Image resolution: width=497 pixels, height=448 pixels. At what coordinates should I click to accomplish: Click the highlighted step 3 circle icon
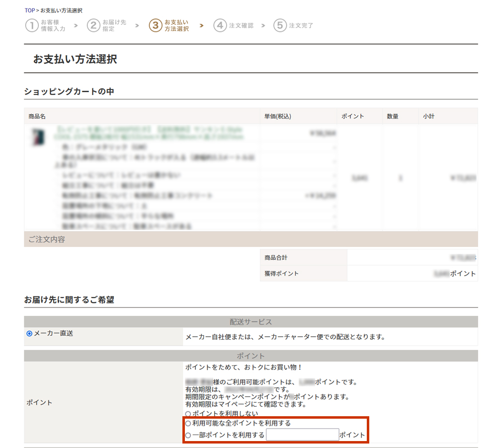pos(156,25)
